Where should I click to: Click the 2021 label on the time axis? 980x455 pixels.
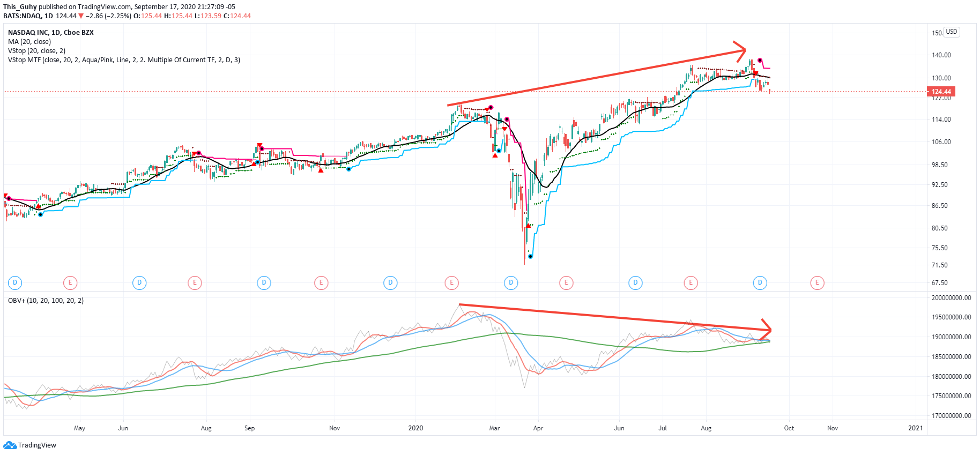pyautogui.click(x=916, y=428)
